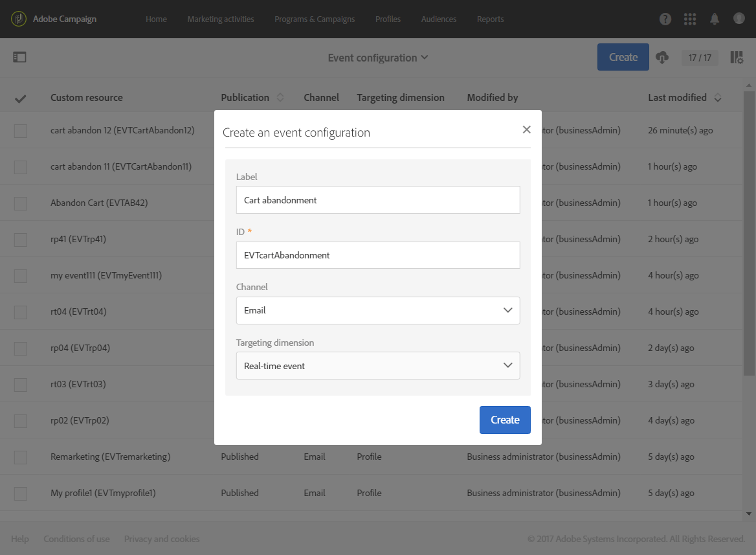Open the Help icon in the top bar
This screenshot has height=555, width=756.
pos(665,19)
